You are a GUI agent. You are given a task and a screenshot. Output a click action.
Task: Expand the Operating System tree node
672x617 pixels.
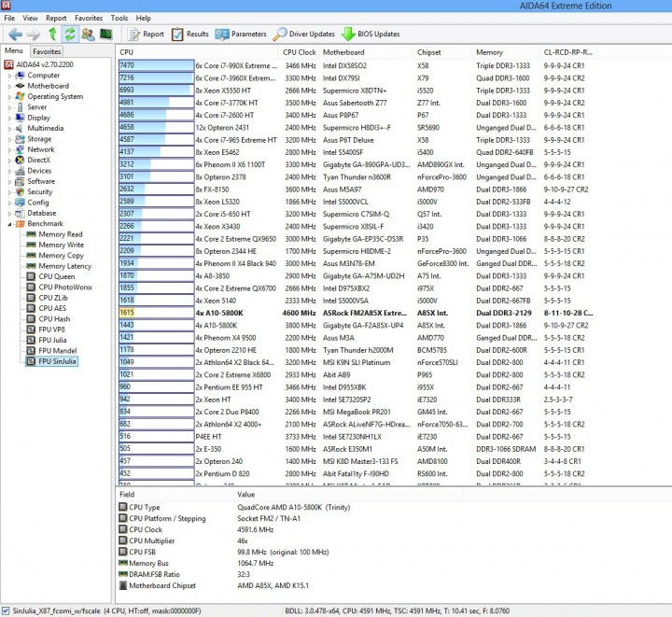pos(9,97)
